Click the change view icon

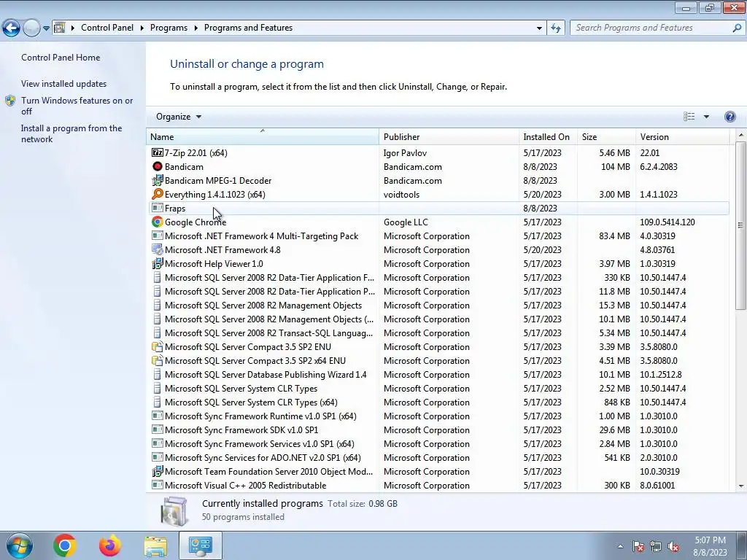pyautogui.click(x=689, y=117)
